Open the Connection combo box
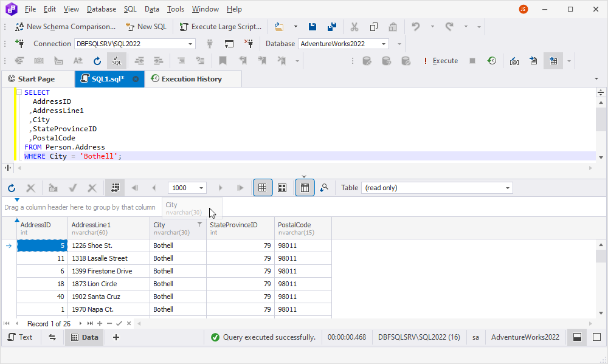608x364 pixels. pos(134,44)
